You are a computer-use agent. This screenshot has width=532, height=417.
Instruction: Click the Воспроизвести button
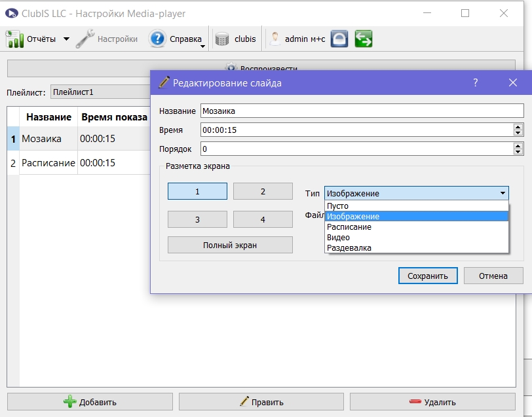(x=261, y=68)
